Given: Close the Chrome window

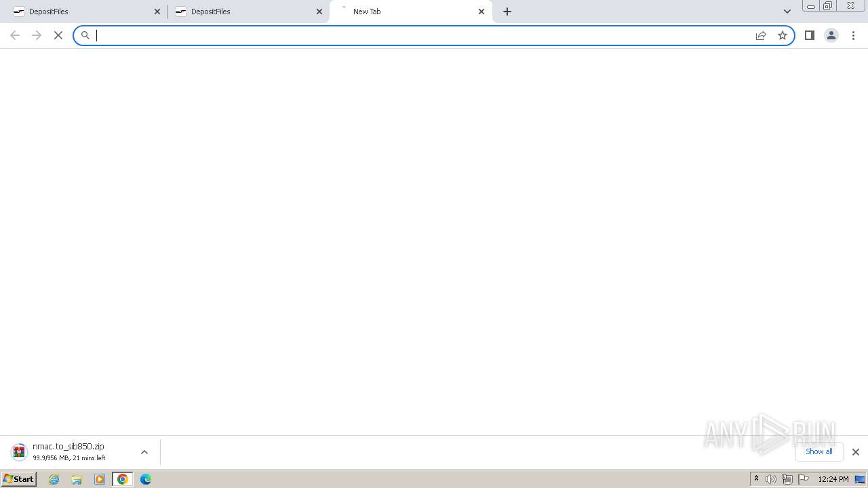Looking at the screenshot, I should 850,6.
